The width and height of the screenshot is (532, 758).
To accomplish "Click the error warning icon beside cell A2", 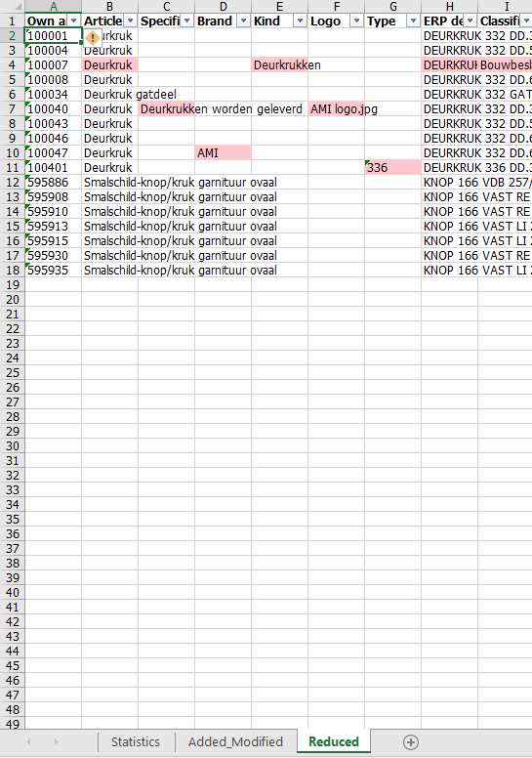I will click(x=93, y=38).
